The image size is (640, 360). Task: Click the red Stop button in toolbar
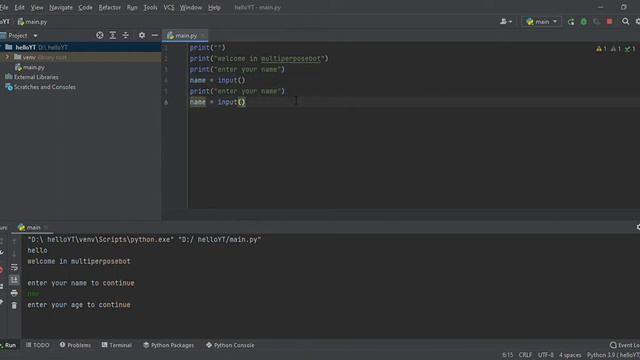tap(609, 21)
